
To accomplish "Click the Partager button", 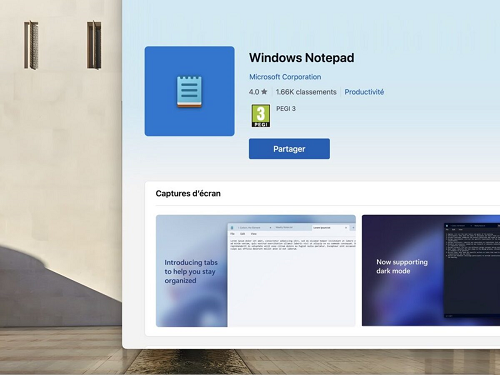I will (x=289, y=149).
